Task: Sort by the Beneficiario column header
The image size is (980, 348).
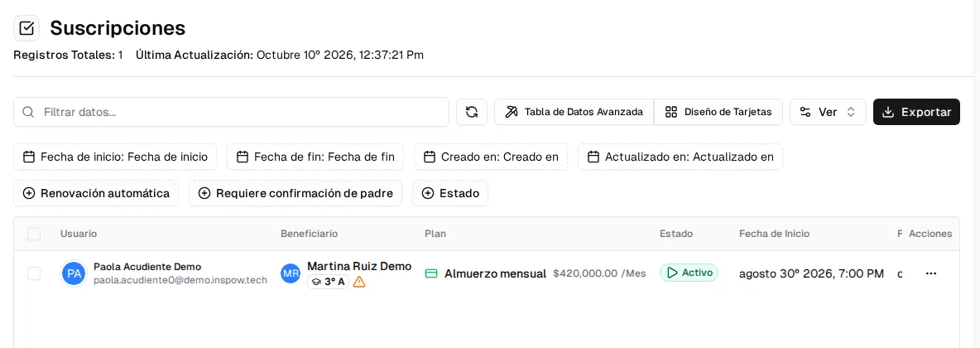Action: point(310,234)
